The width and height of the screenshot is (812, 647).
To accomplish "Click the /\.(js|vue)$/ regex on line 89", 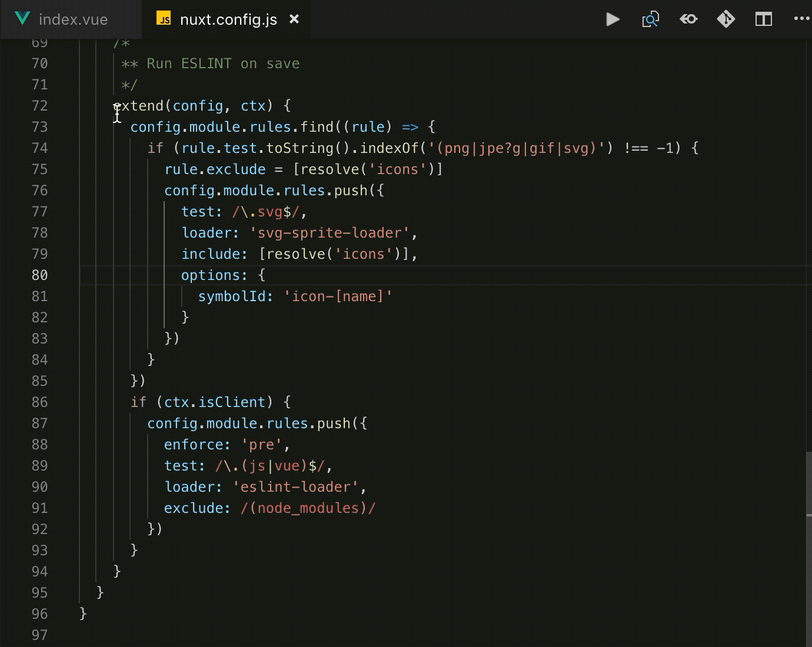I will [270, 466].
